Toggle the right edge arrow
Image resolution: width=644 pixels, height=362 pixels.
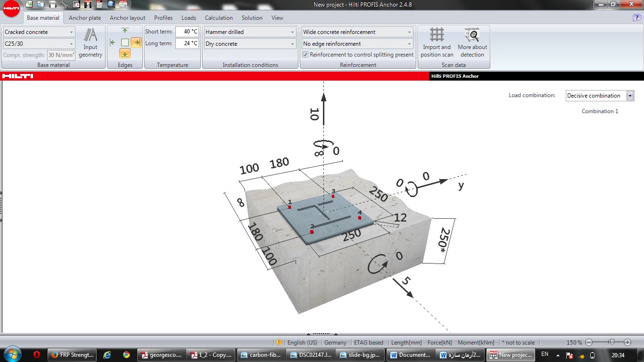(136, 42)
